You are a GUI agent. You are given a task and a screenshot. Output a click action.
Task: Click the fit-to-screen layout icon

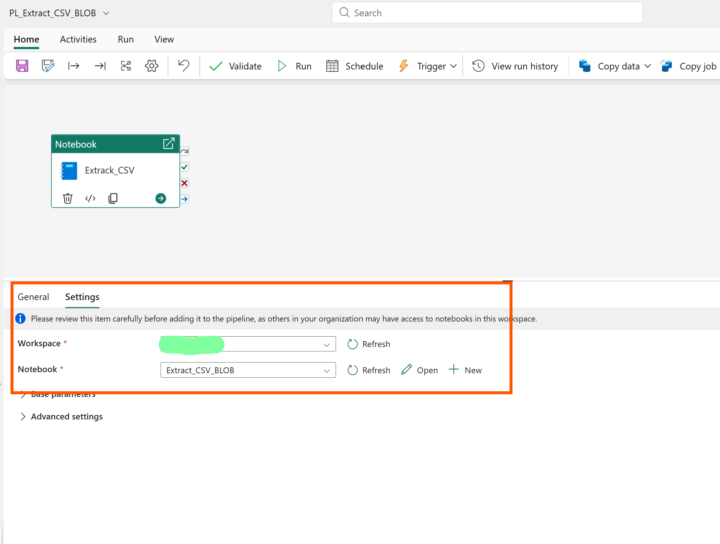point(126,66)
